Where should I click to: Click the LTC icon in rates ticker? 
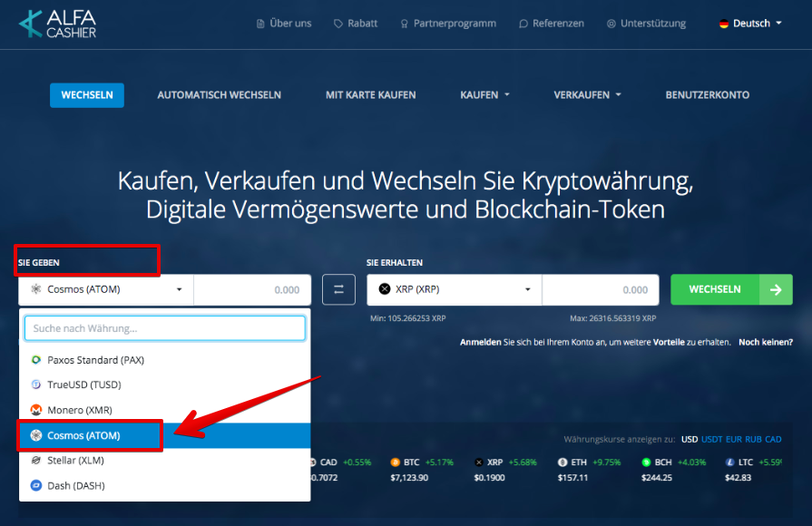coord(729,463)
